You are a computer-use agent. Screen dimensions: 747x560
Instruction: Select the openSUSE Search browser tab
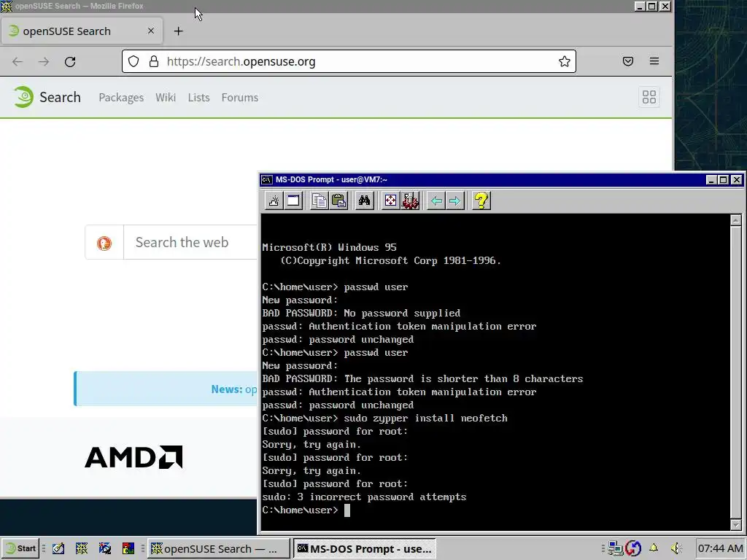(82, 31)
